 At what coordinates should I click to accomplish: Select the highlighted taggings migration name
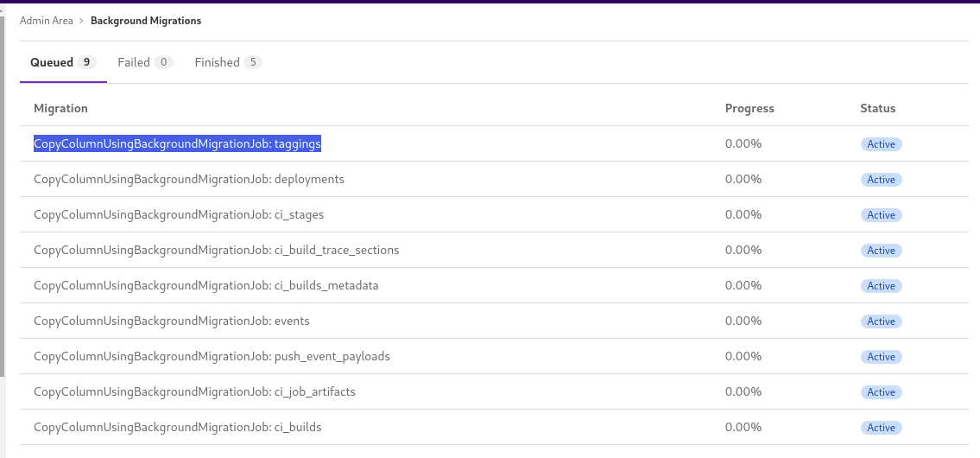click(177, 144)
